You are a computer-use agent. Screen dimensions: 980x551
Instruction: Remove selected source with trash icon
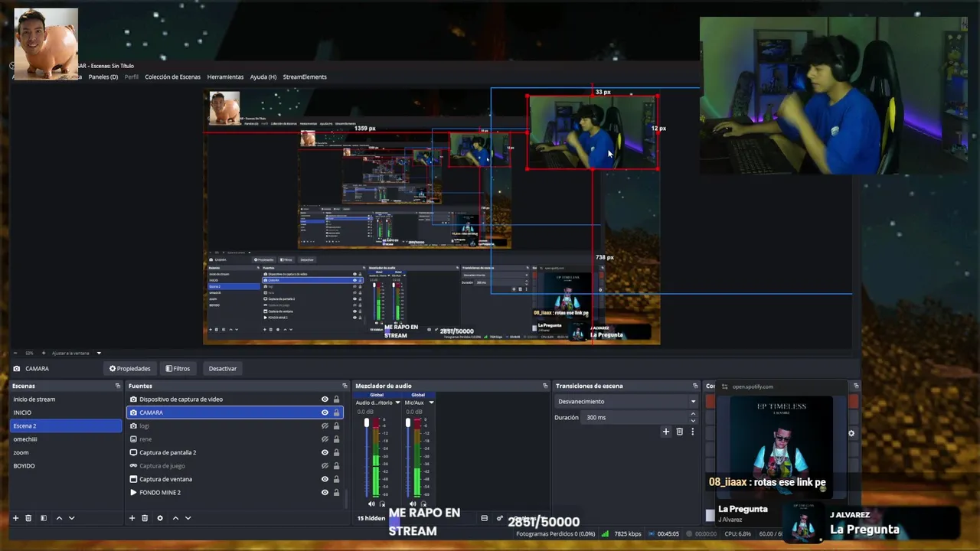(145, 518)
